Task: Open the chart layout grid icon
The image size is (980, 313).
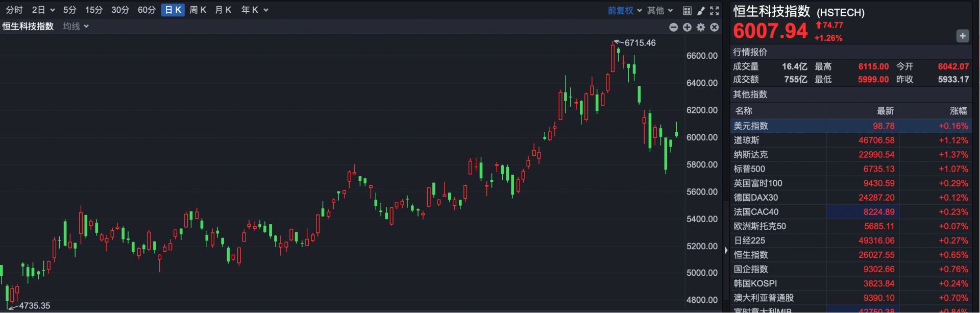Action: [687, 11]
